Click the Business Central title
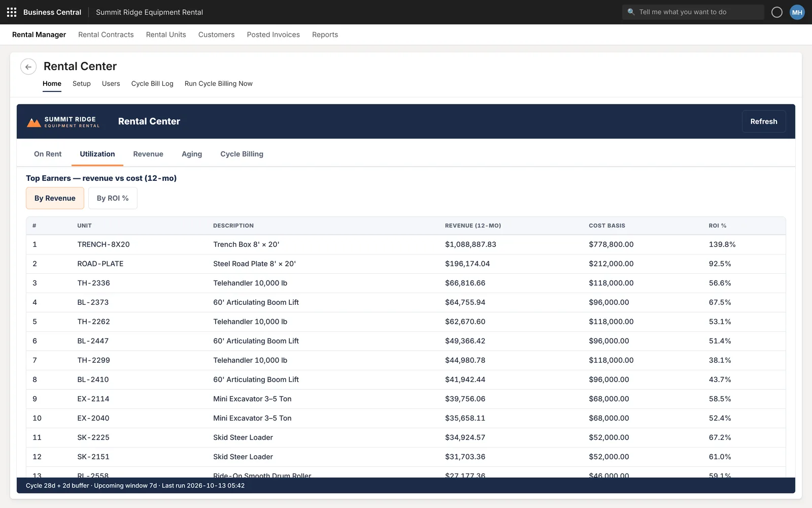This screenshot has height=508, width=812. pos(52,12)
